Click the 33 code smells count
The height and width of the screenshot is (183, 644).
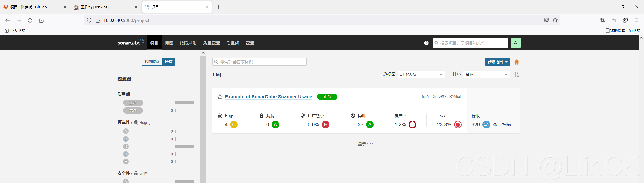point(360,125)
